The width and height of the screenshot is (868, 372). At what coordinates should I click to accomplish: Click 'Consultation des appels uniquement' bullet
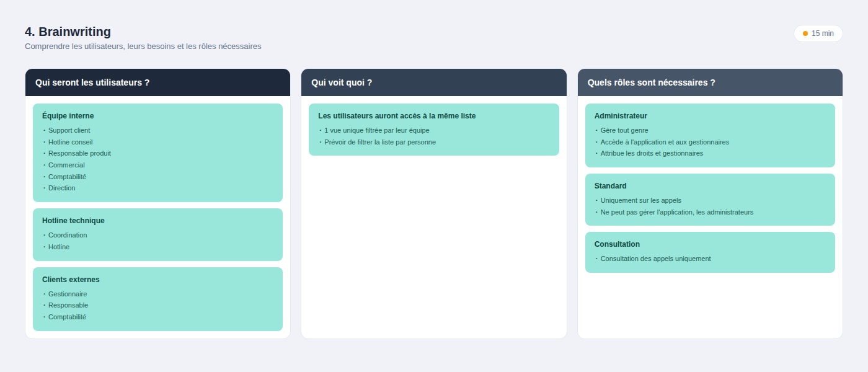655,259
